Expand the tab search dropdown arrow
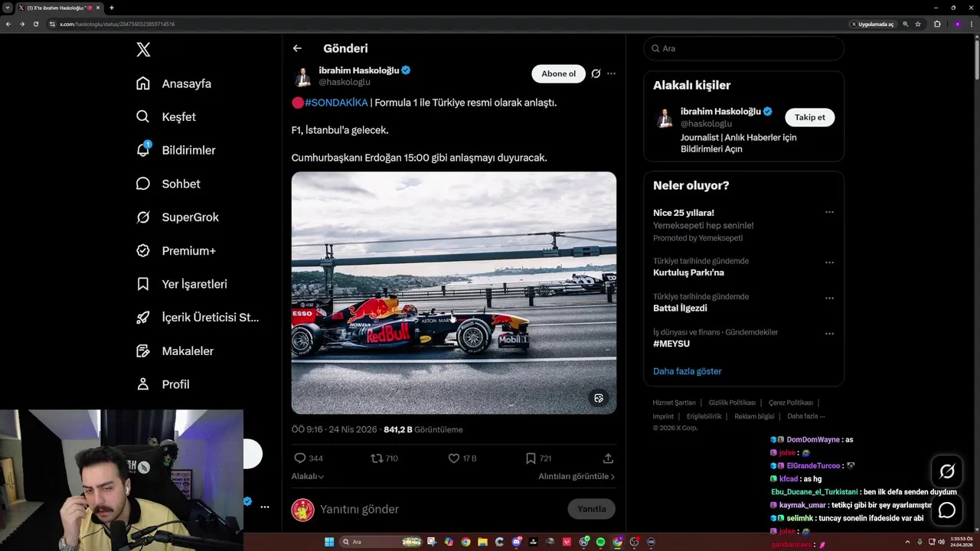 8,8
